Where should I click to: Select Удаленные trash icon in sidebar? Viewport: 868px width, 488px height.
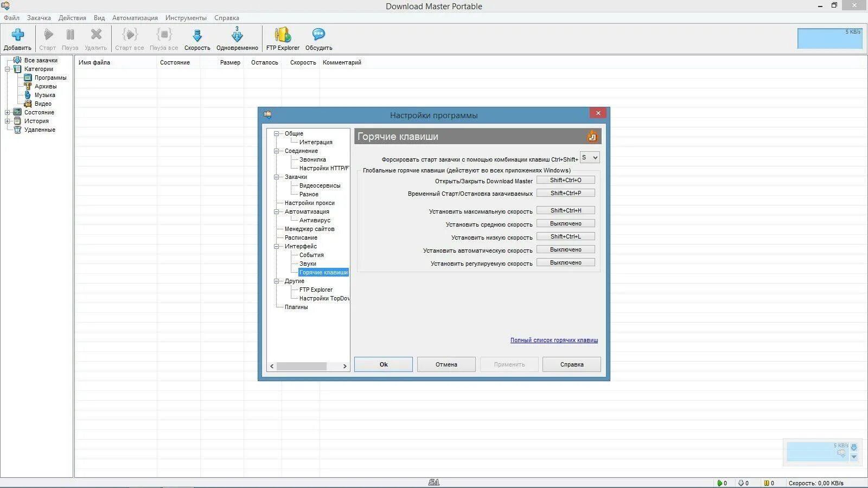pyautogui.click(x=17, y=130)
